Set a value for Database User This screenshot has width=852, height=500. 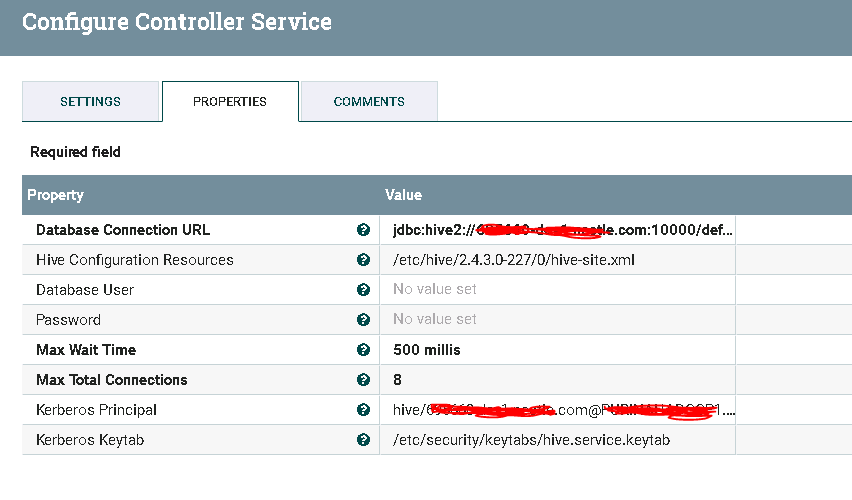click(435, 290)
